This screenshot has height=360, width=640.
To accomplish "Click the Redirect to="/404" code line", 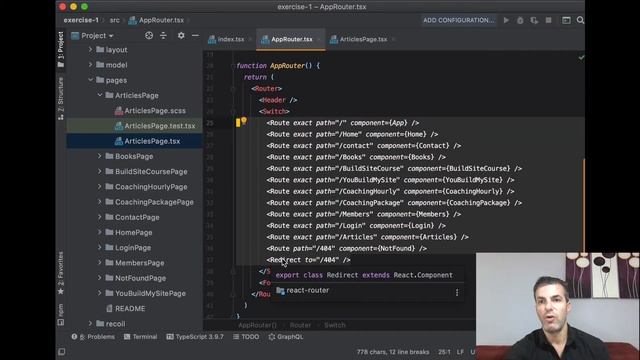I will point(308,260).
